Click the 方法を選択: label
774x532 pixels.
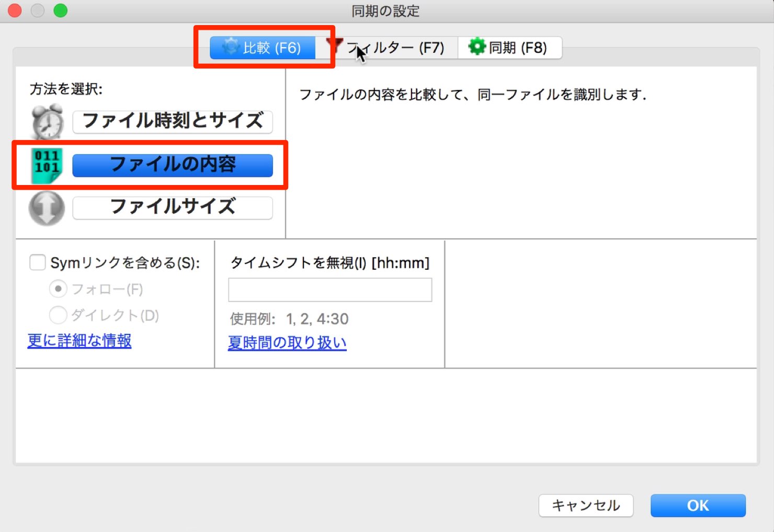coord(66,89)
